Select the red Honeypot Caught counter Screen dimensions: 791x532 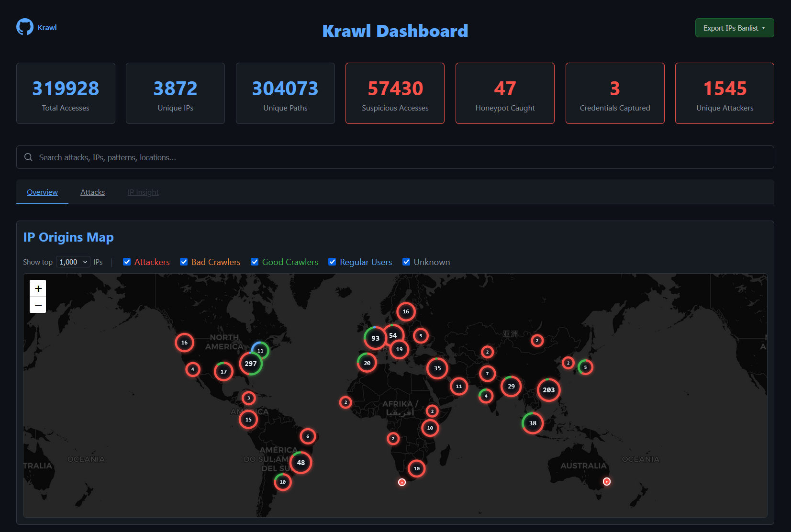pos(505,88)
